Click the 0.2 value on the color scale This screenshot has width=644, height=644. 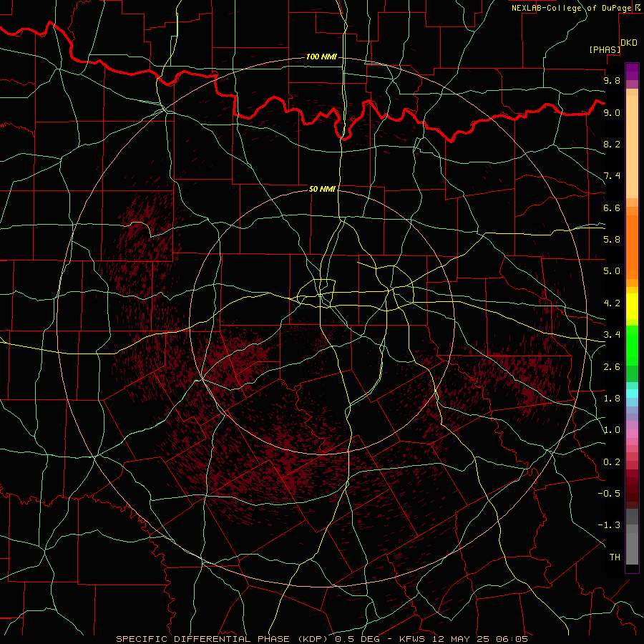(x=612, y=462)
